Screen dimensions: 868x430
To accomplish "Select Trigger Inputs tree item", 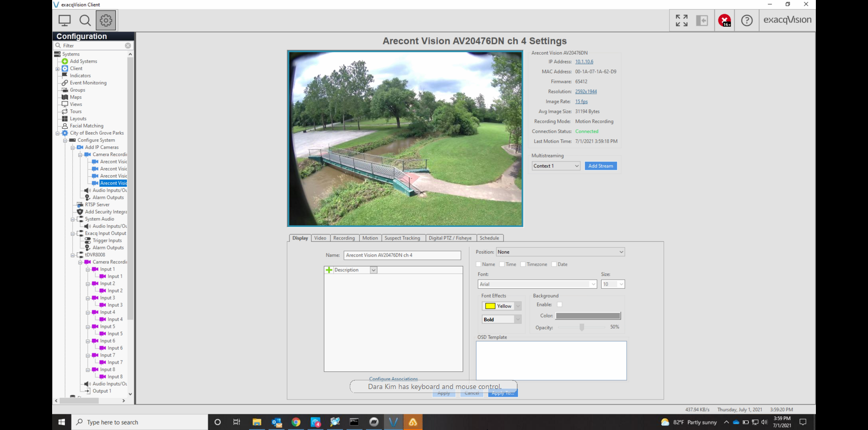I will point(107,241).
